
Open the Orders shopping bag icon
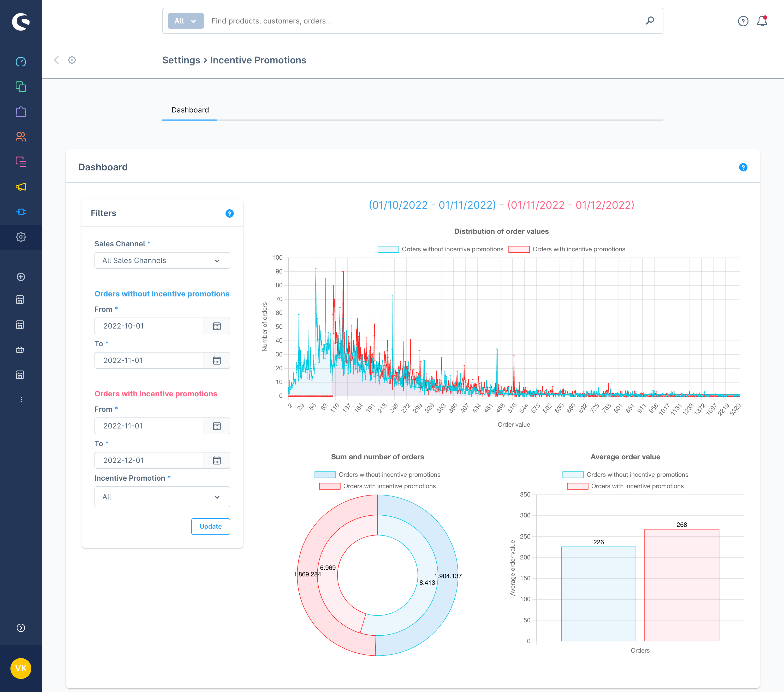click(x=21, y=112)
